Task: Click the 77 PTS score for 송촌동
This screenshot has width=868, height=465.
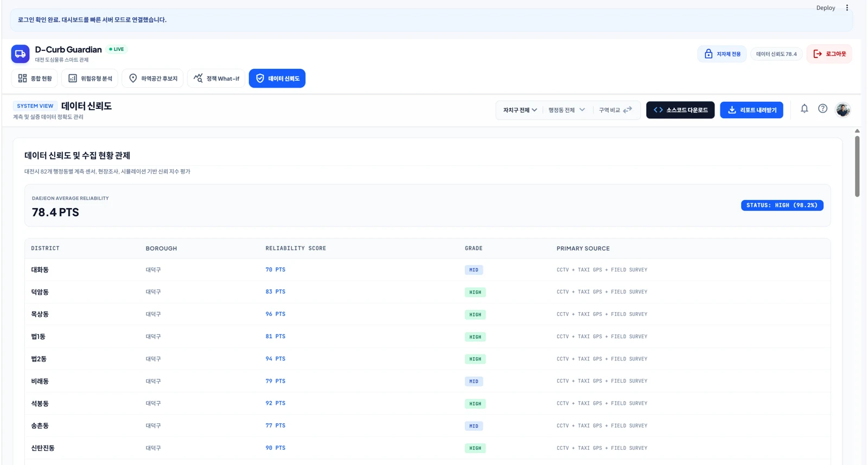Action: pos(275,425)
